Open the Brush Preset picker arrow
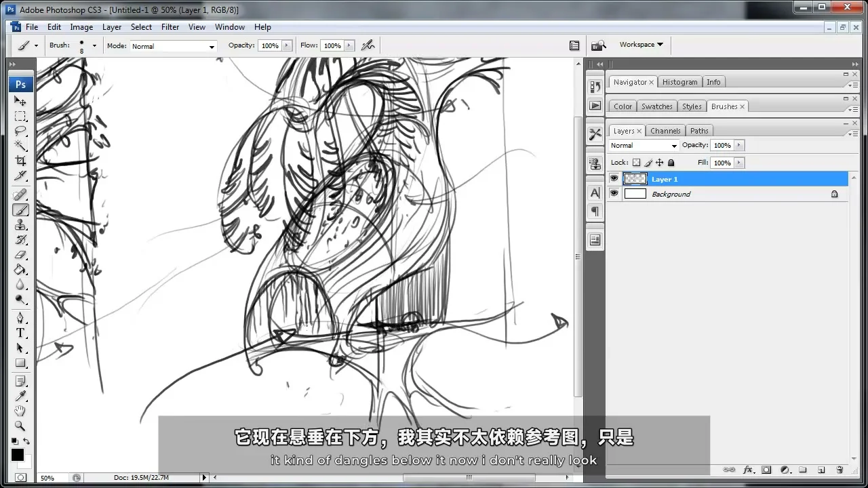 94,46
